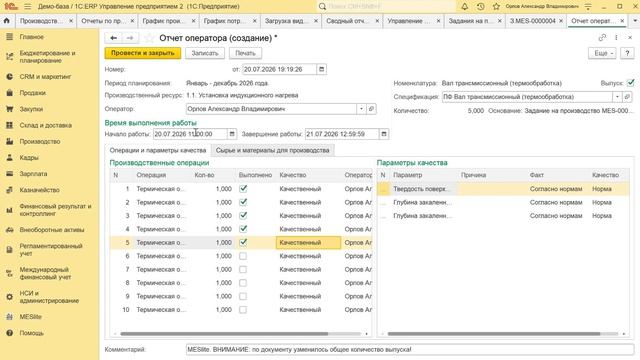
Task: Check Выполнено for operation 6
Action: [x=243, y=256]
